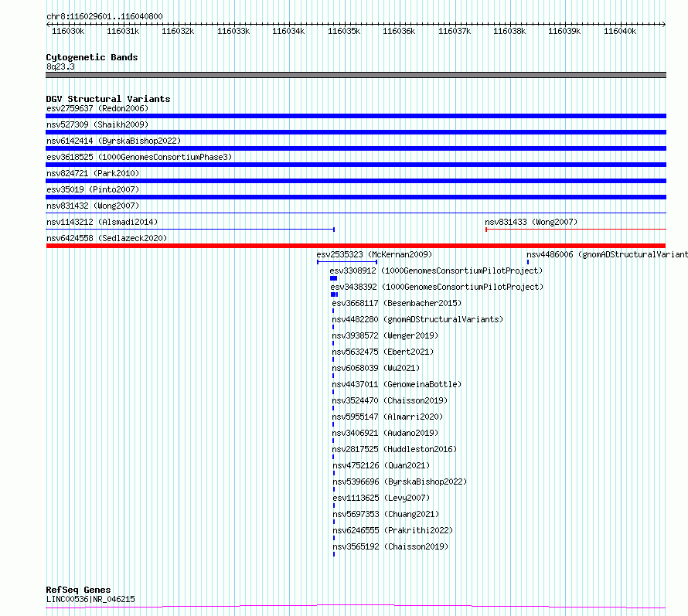Click nsv2817525 (Huddleston2016) label

pyautogui.click(x=394, y=449)
